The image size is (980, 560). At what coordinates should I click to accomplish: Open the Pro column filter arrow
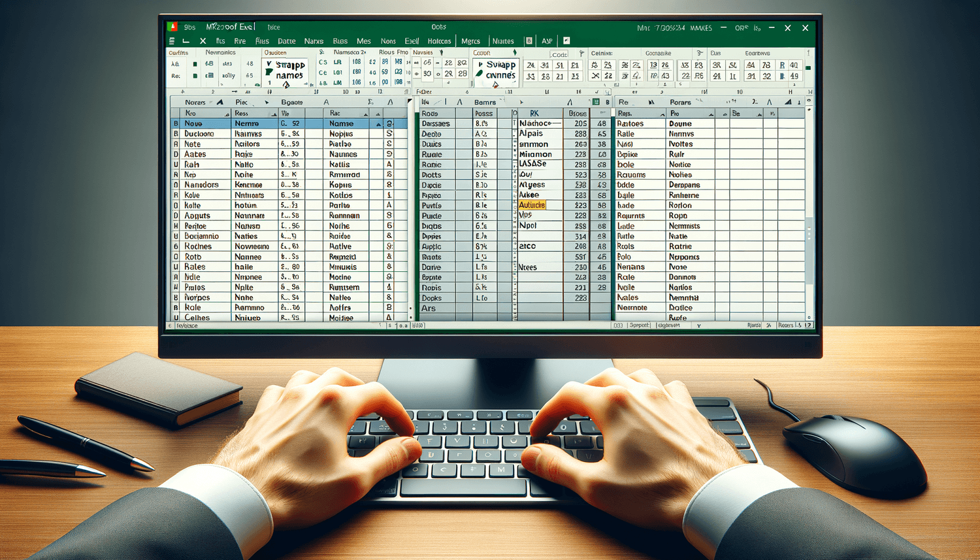point(710,114)
